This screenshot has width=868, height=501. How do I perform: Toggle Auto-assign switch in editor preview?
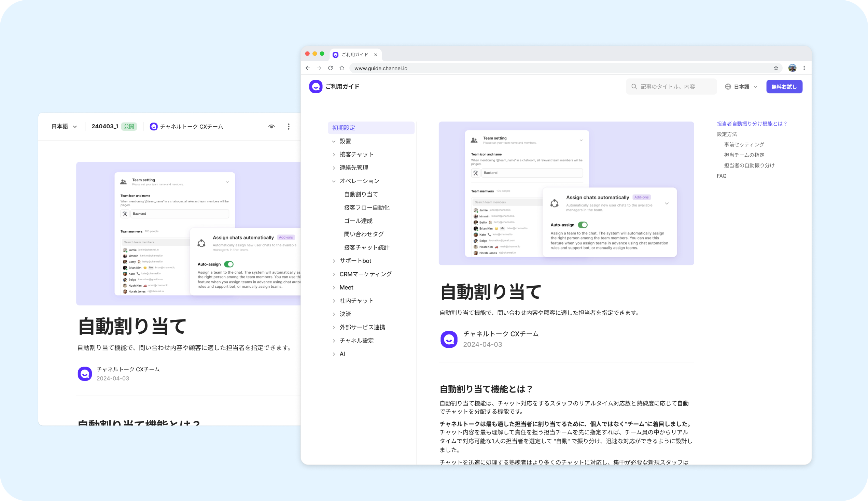[x=229, y=264]
